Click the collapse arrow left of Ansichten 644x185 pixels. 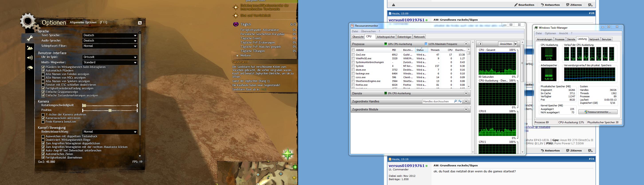480,44
